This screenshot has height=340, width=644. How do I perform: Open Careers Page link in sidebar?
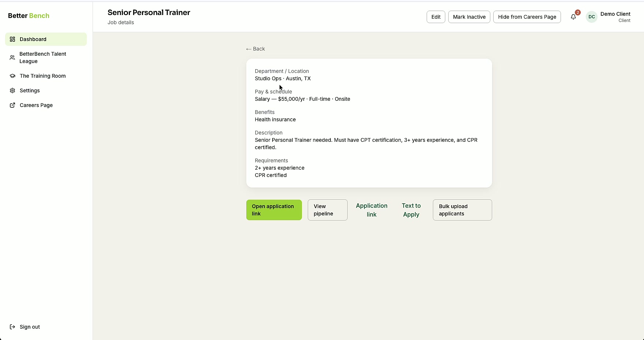[46, 105]
